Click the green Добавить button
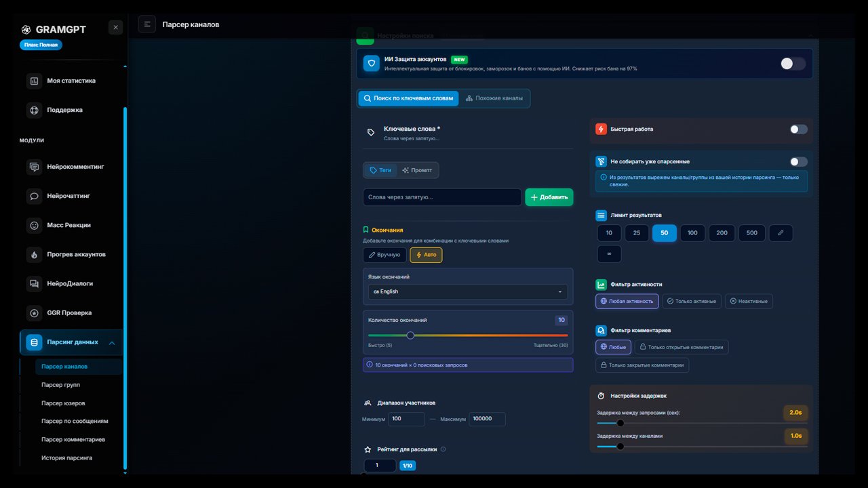Image resolution: width=868 pixels, height=488 pixels. [549, 197]
